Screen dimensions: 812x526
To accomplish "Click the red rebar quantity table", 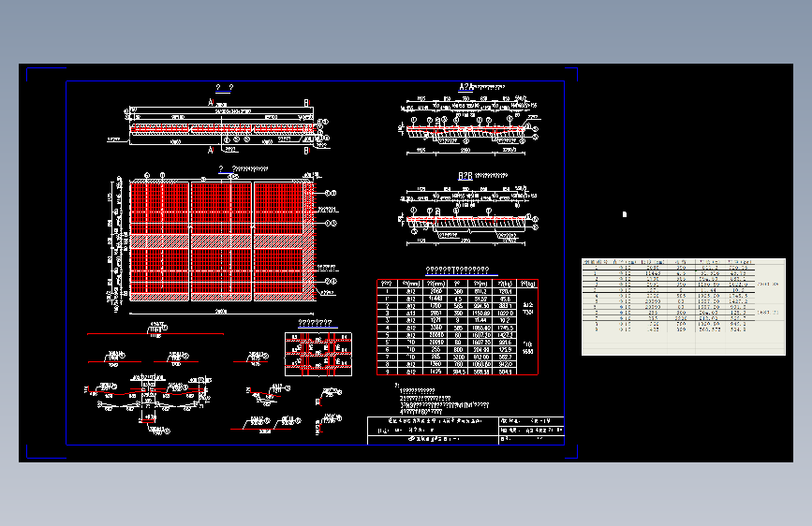I will coord(457,328).
